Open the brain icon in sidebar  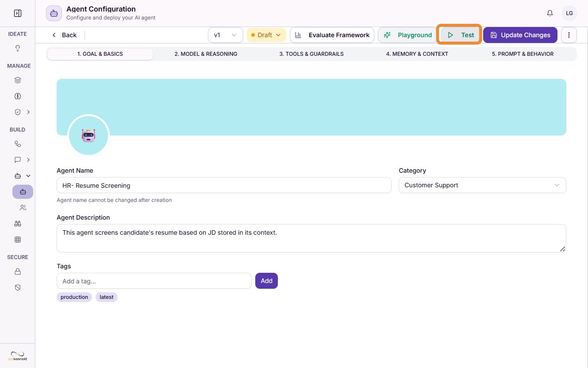[18, 96]
